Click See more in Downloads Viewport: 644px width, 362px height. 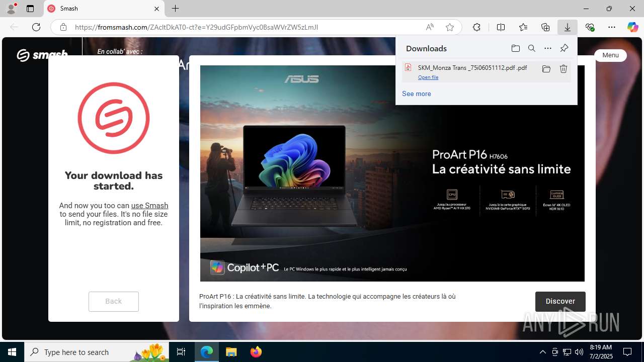416,94
